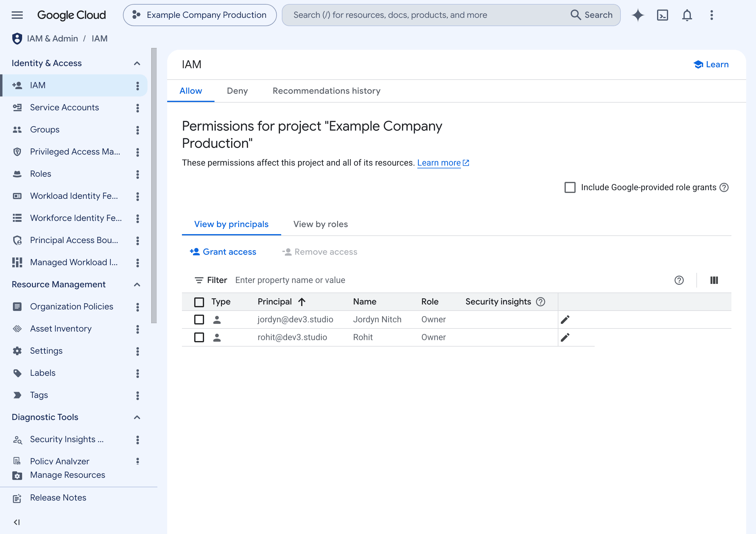Go to IAM & Admin breadcrumb
The height and width of the screenshot is (534, 756).
[52, 38]
